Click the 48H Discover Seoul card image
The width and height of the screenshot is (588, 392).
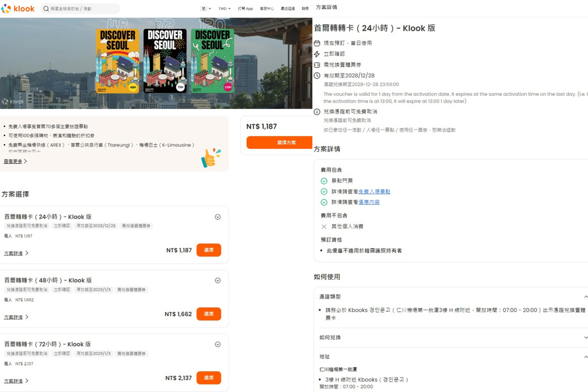coord(117,61)
